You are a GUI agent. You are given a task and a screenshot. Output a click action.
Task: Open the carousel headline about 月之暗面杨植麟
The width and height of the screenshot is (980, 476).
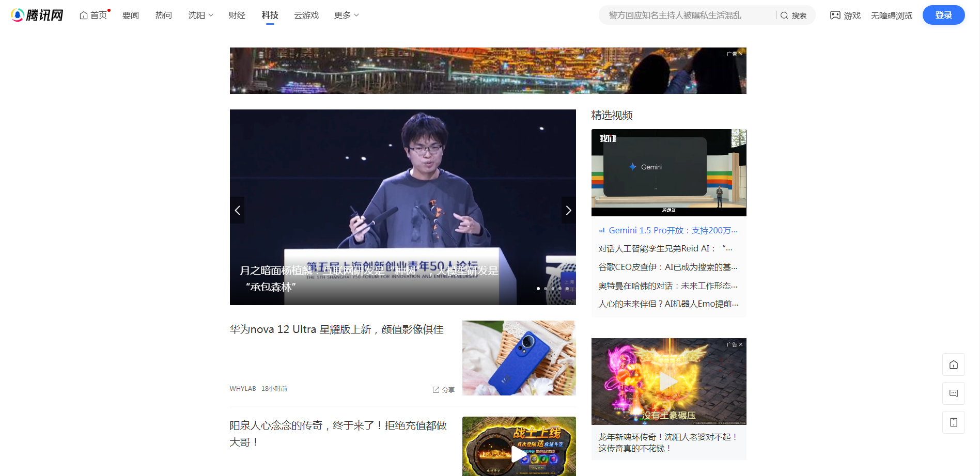[x=369, y=278]
